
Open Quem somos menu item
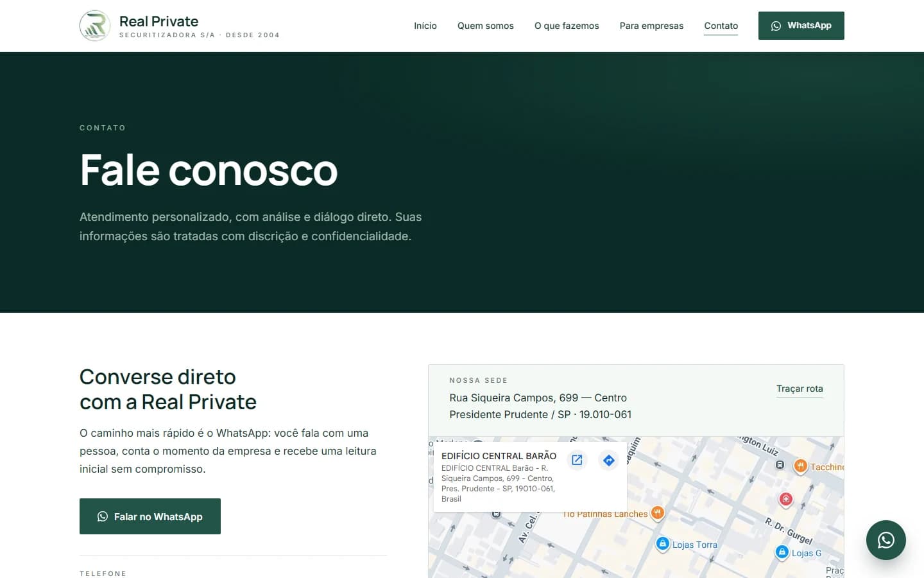tap(486, 26)
